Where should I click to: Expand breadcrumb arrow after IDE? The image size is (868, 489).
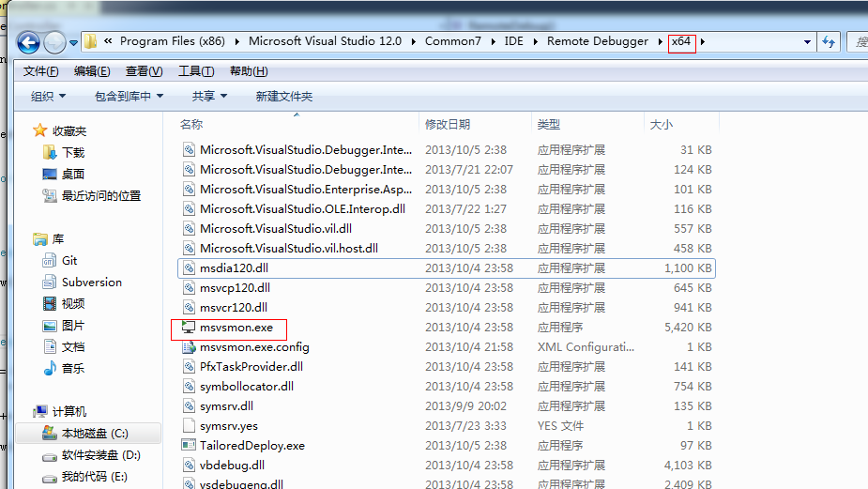click(x=535, y=41)
